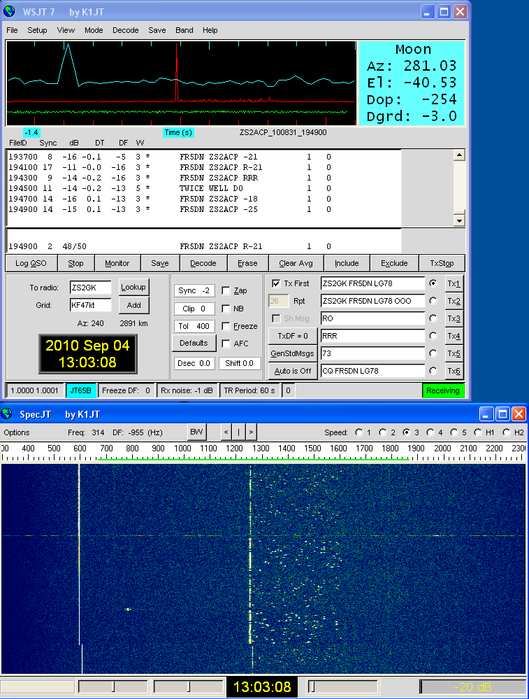Toggle the AFC checkbox
The width and height of the screenshot is (529, 699).
[226, 344]
